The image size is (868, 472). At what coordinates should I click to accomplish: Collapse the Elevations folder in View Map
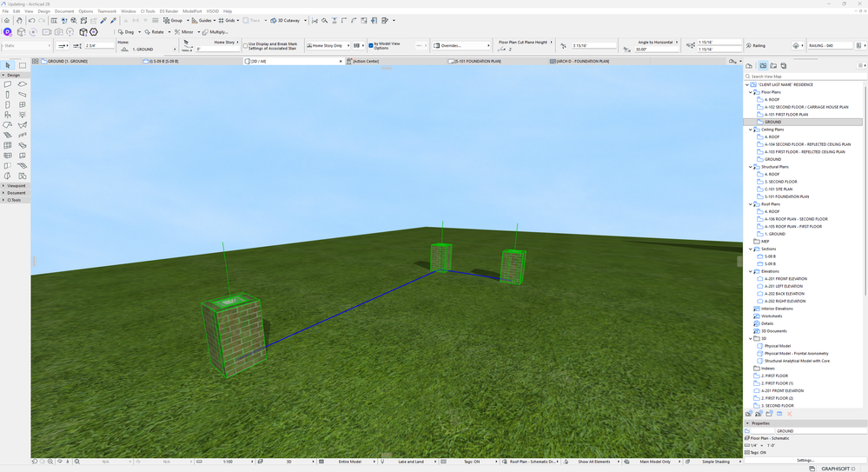[751, 271]
